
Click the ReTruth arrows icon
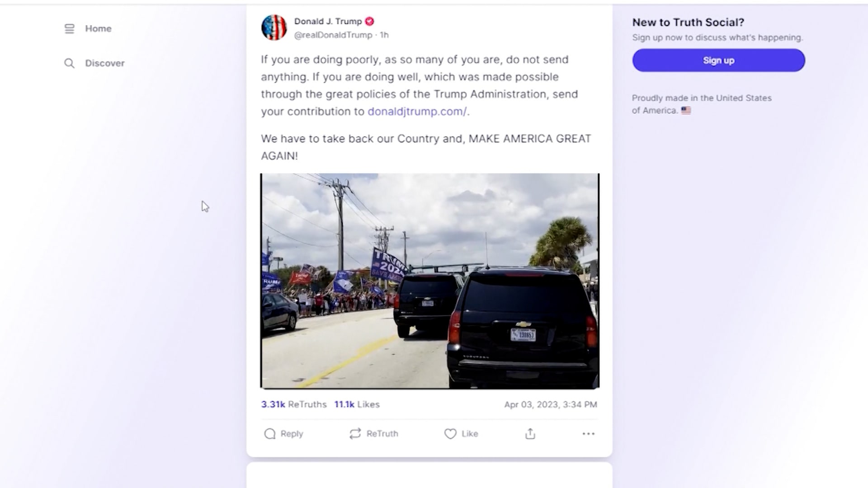point(355,434)
